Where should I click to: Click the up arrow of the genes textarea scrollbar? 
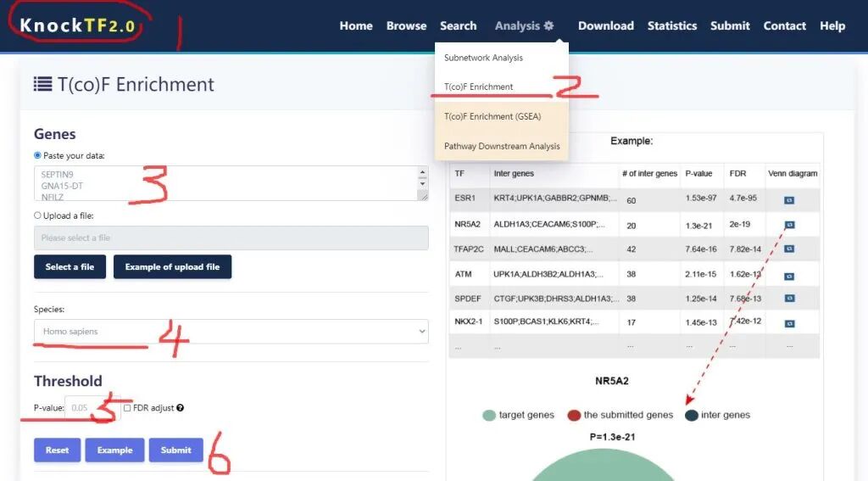point(422,172)
